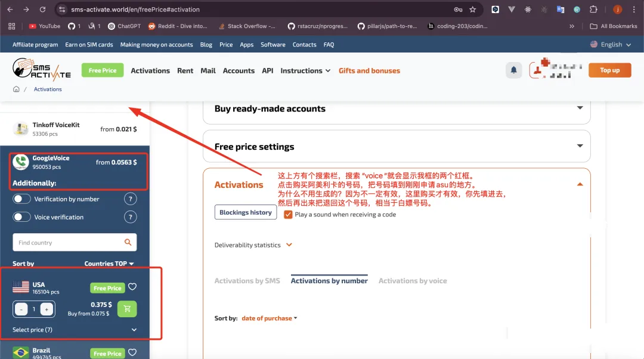Screen dimensions: 644x359
Task: Expand Deliverability statistics
Action: (x=253, y=245)
